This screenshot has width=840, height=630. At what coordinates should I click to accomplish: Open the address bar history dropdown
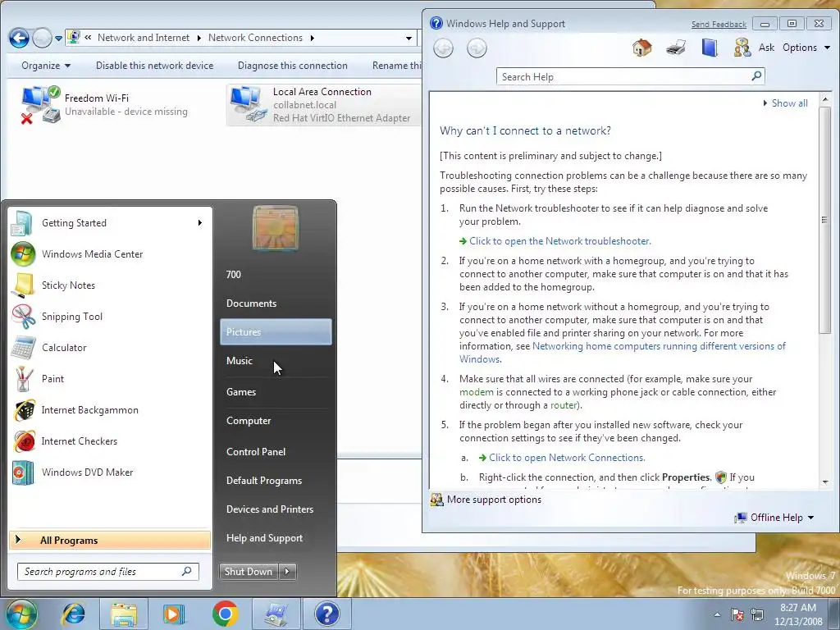click(409, 38)
